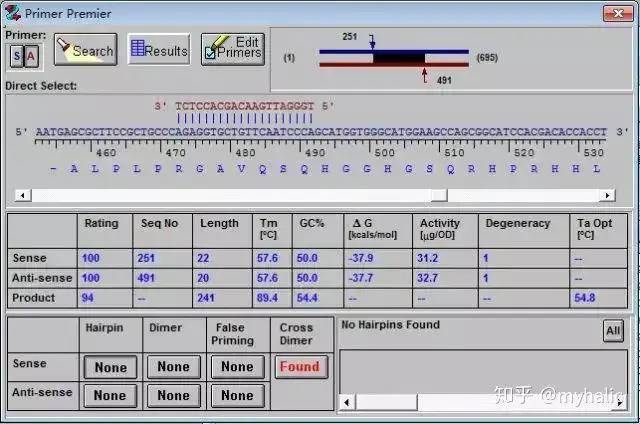640x424 pixels.
Task: Open the Results button
Action: click(x=159, y=49)
